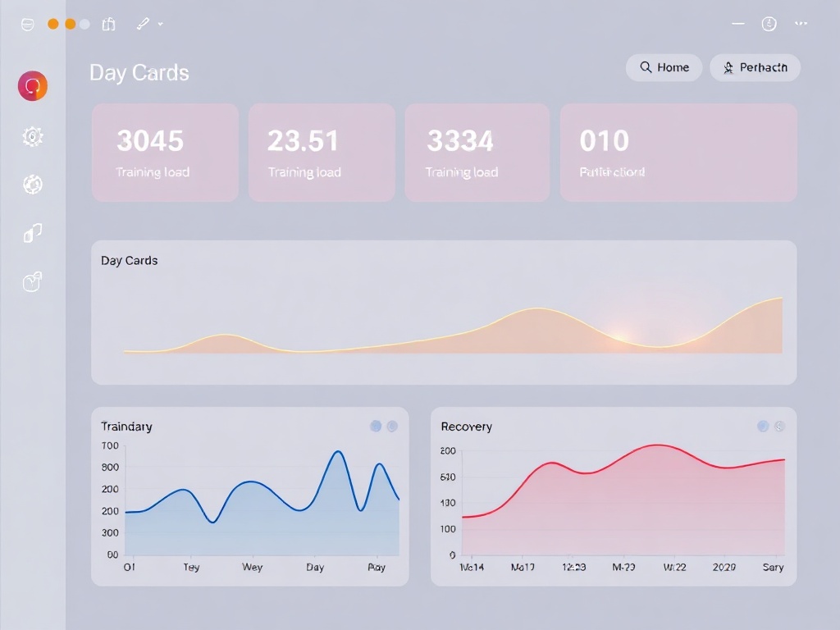Open the dropdown arrow beside the pen tool
The image size is (840, 630).
coord(160,24)
